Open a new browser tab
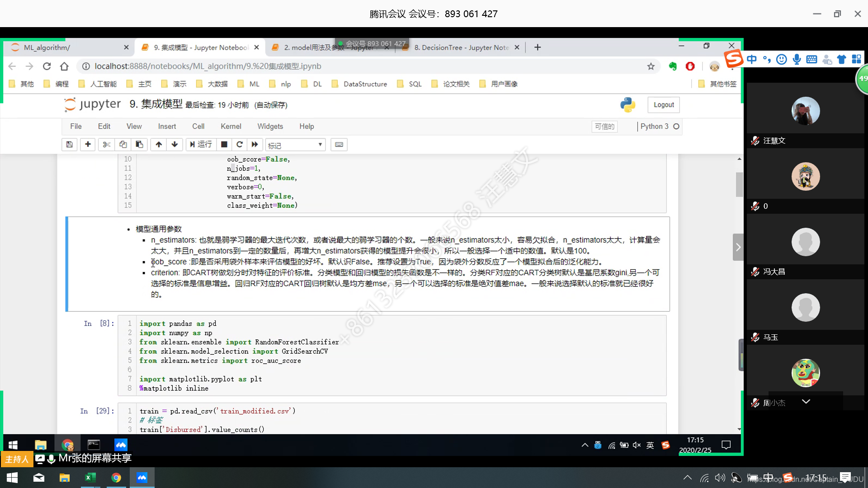The width and height of the screenshot is (868, 488). click(538, 47)
